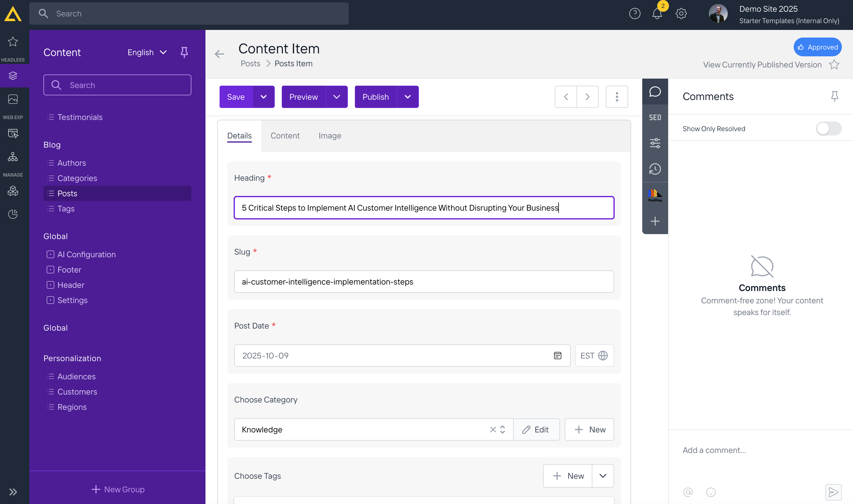The width and height of the screenshot is (853, 504).
Task: Switch to the Details tab
Action: click(239, 136)
